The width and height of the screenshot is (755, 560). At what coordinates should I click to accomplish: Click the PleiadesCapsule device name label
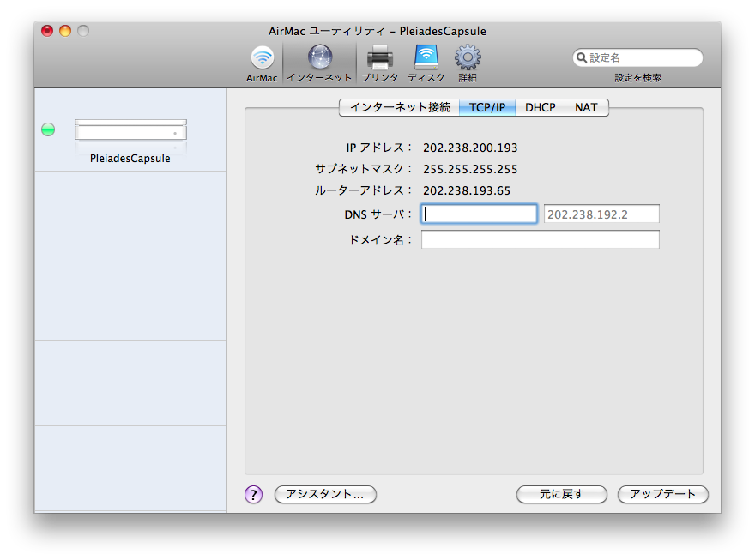130,159
